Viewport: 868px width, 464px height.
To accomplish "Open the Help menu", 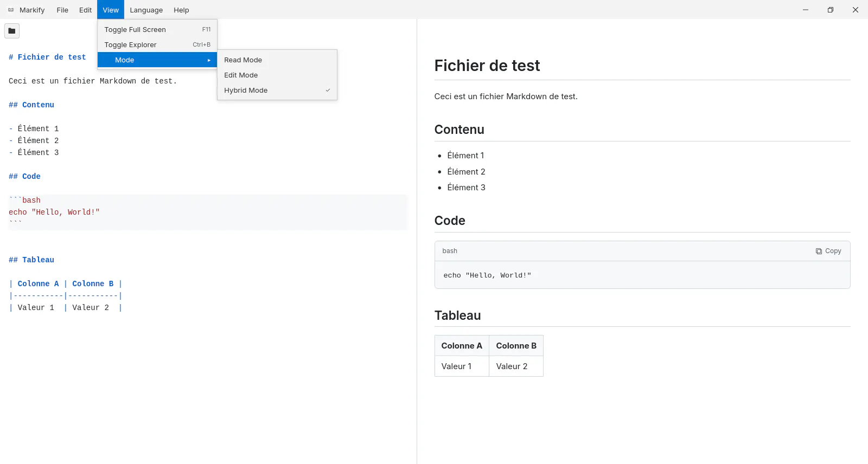I will click(x=181, y=10).
